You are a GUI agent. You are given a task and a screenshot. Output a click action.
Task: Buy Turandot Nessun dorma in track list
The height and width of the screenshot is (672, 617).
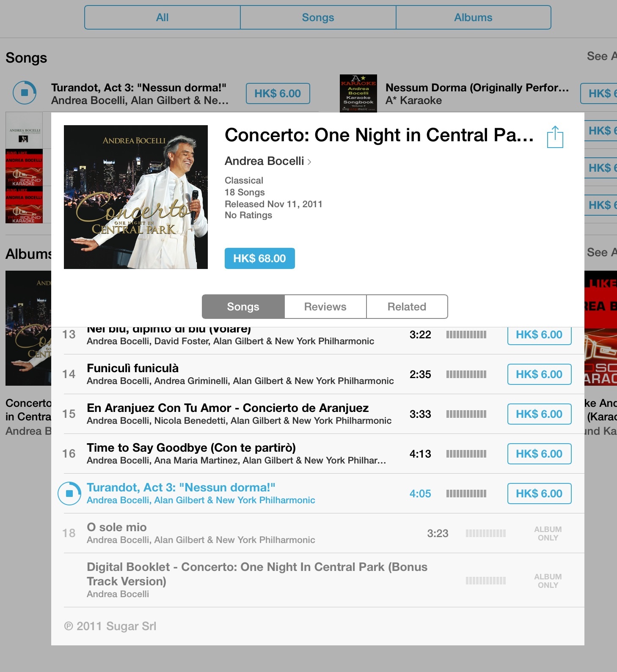click(539, 494)
